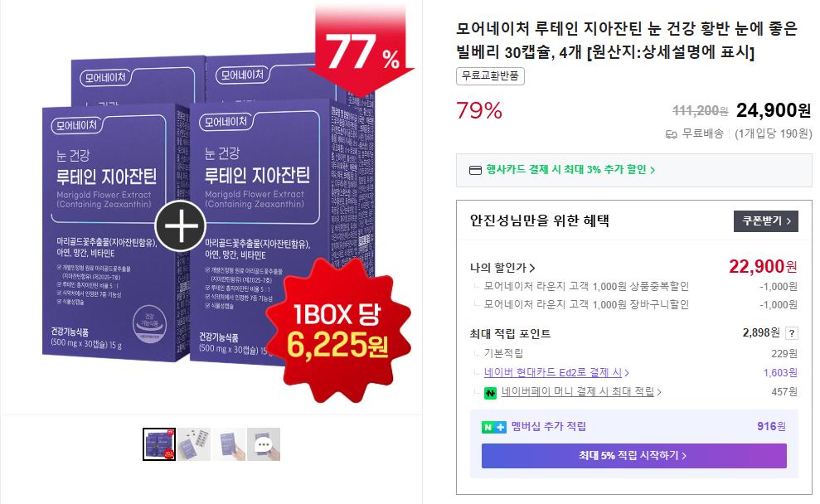820x504 pixels.
Task: Click the 무료교환반품 badge
Action: point(490,76)
